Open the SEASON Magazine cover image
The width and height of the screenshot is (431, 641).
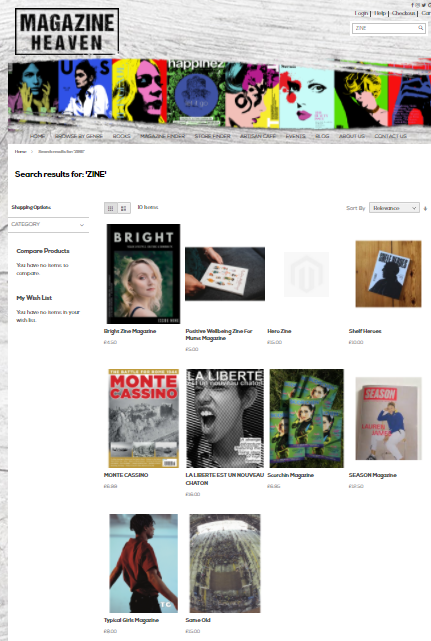388,419
